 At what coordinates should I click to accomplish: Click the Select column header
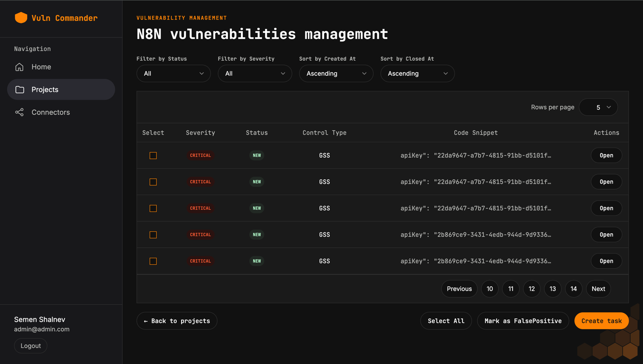[x=153, y=133]
